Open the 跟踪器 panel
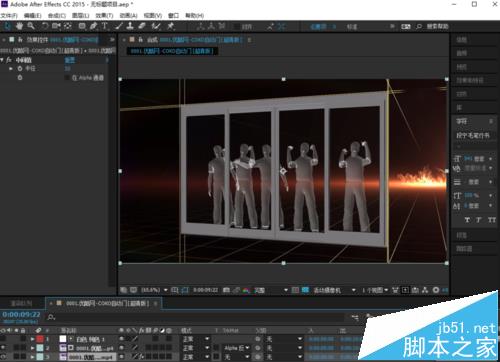Screen dimensions: 500x362 [x=464, y=249]
